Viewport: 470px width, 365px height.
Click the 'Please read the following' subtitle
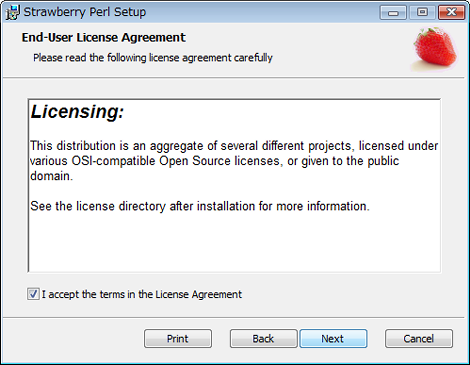[153, 58]
